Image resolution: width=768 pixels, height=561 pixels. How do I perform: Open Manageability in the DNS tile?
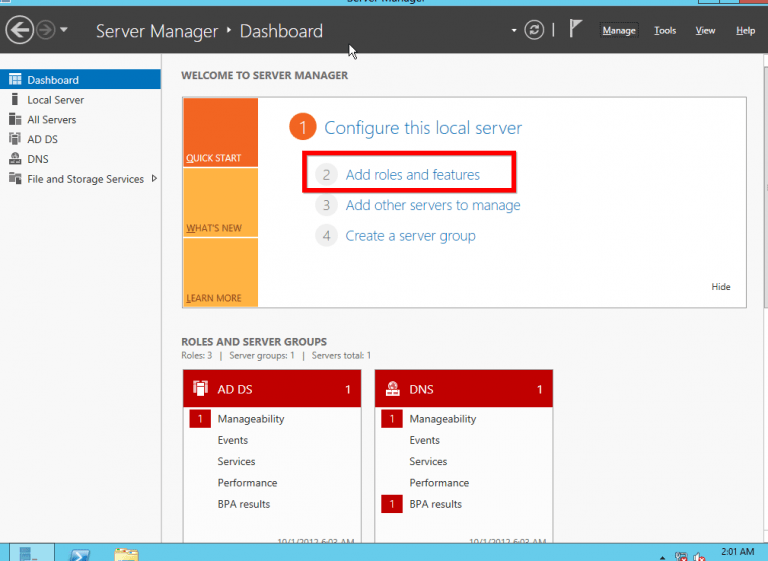pyautogui.click(x=443, y=419)
